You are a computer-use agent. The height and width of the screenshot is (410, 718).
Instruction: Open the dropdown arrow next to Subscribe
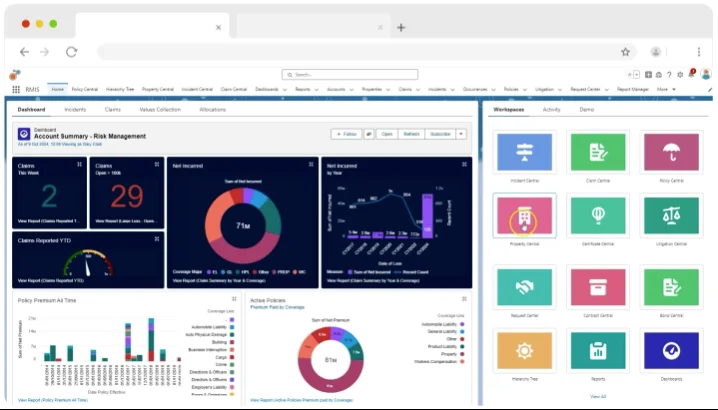pos(461,134)
